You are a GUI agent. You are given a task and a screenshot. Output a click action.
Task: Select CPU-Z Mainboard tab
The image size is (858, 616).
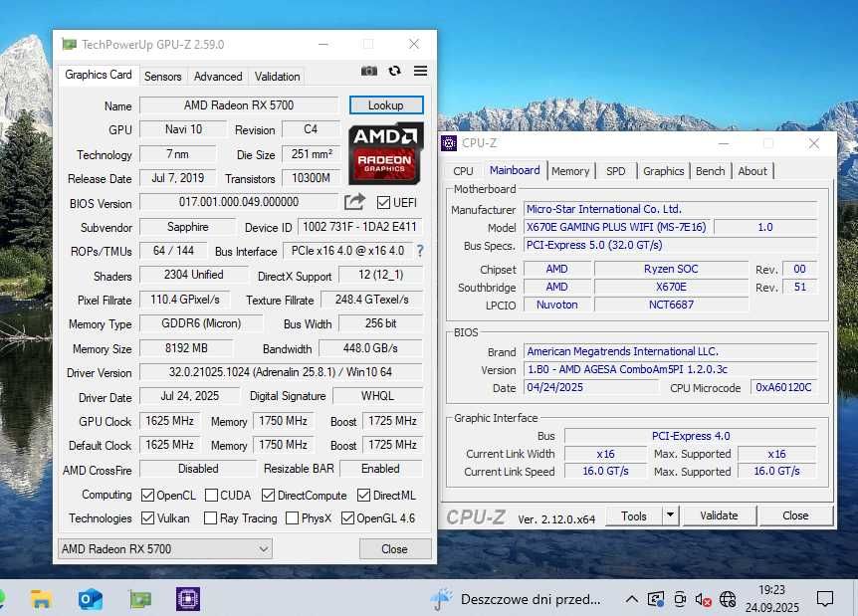(515, 170)
